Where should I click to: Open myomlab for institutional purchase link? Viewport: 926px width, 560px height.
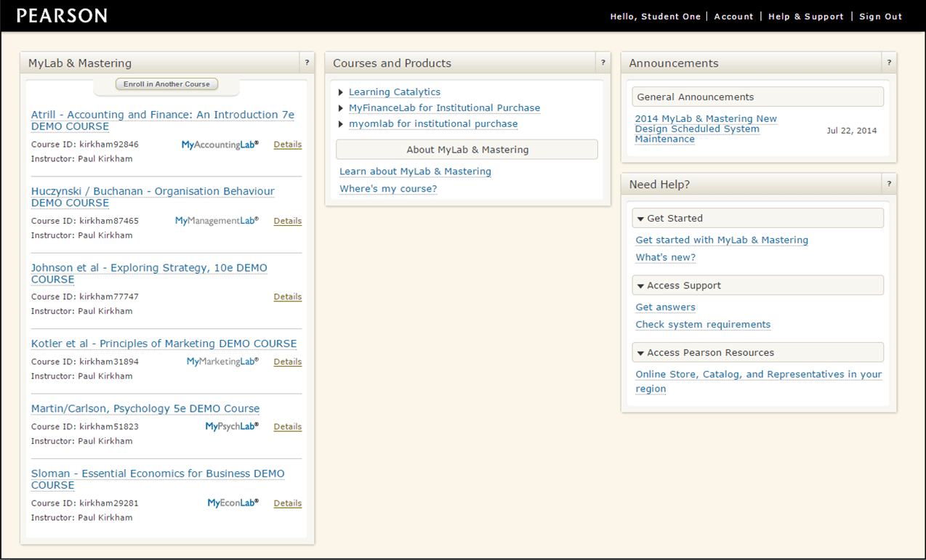[433, 124]
